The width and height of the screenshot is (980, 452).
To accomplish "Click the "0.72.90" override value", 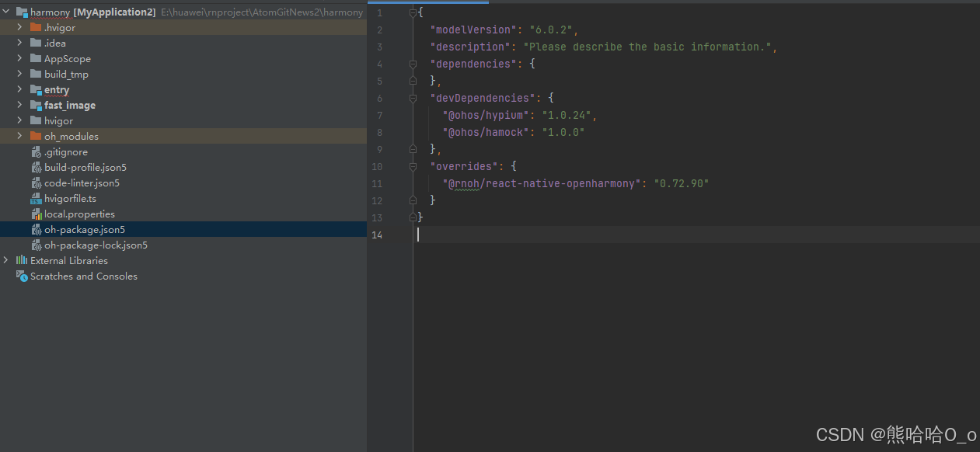I will (682, 183).
